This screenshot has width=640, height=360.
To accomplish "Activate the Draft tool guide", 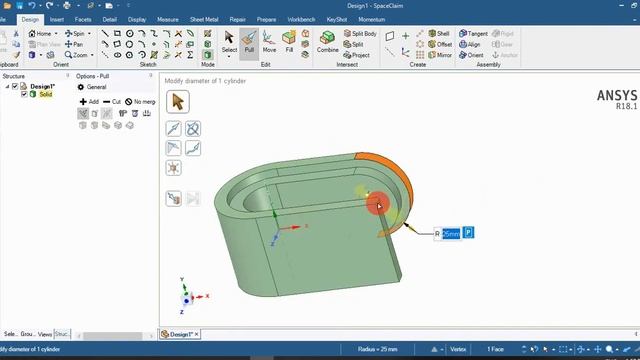I will point(173,148).
